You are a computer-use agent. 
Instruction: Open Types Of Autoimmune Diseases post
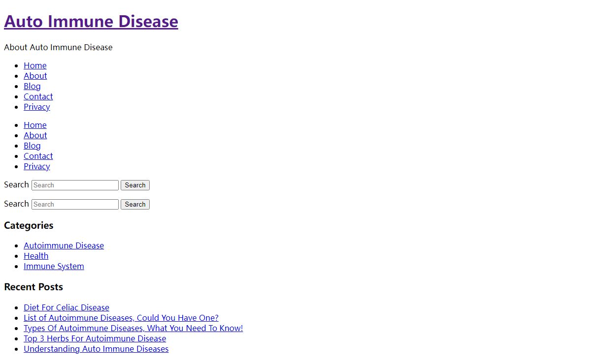(x=133, y=328)
